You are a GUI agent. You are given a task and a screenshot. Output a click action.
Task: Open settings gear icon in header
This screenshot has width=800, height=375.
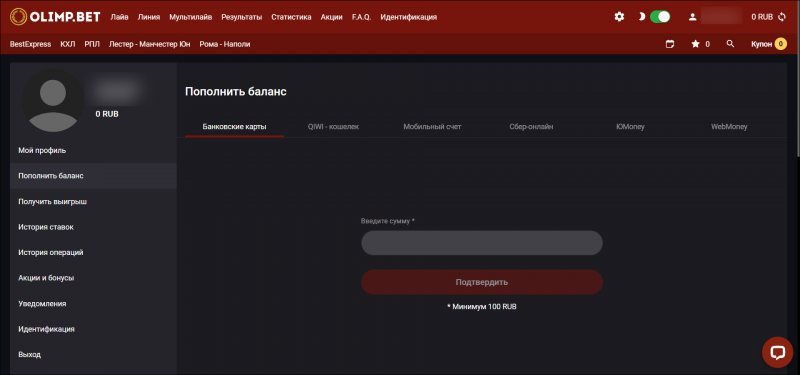pyautogui.click(x=619, y=17)
